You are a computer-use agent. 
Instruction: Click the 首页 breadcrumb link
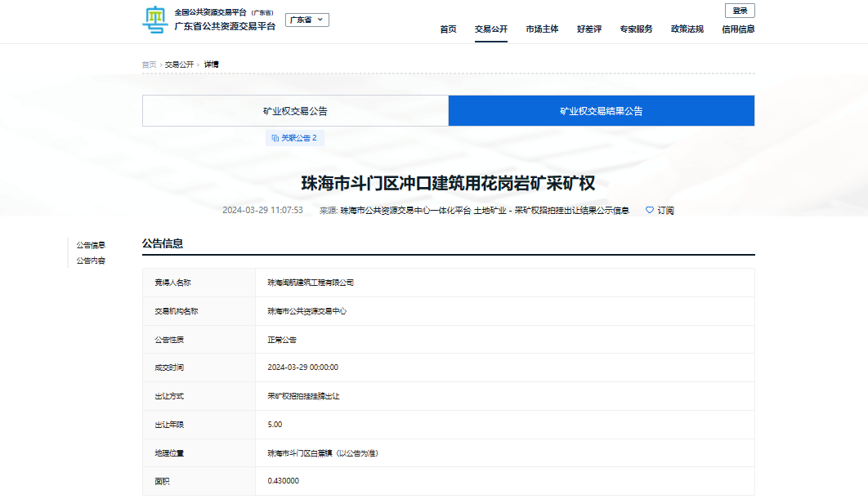149,65
